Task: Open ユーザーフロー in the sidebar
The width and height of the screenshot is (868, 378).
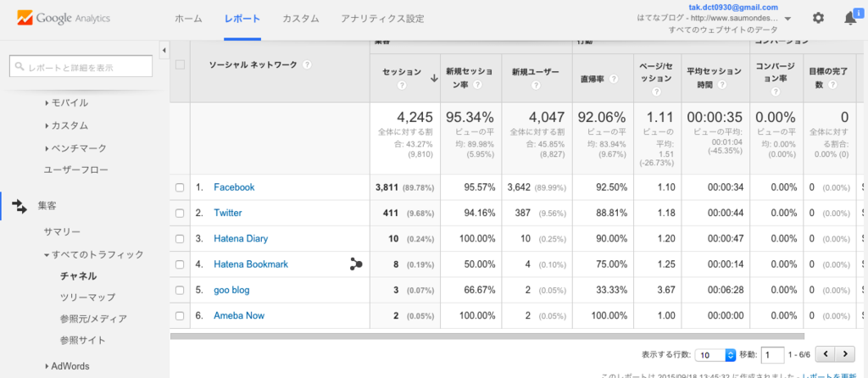Action: tap(75, 170)
